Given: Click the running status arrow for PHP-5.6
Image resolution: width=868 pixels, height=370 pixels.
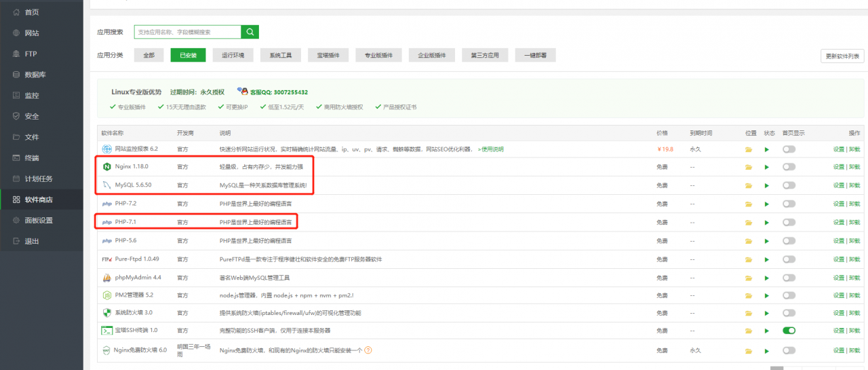Looking at the screenshot, I should [x=767, y=241].
